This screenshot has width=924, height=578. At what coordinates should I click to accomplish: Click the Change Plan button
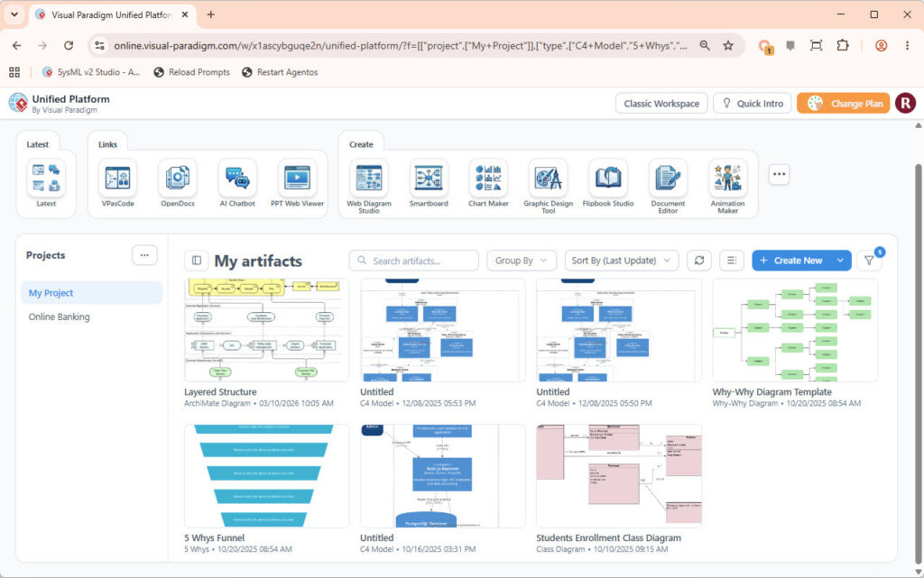(844, 103)
